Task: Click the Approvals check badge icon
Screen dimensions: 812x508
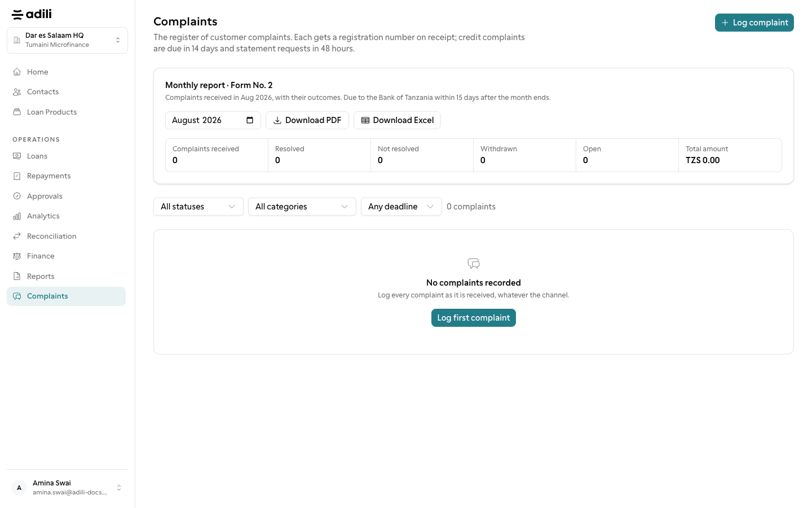Action: pyautogui.click(x=17, y=196)
